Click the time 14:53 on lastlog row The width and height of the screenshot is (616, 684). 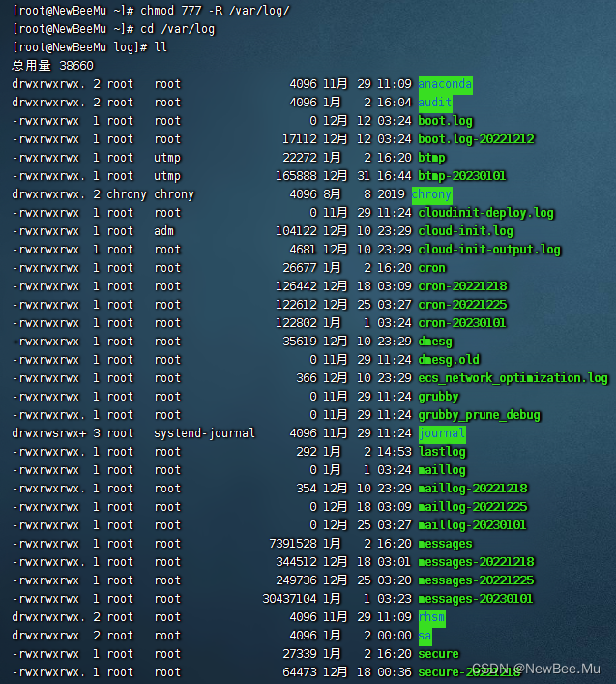click(x=395, y=452)
